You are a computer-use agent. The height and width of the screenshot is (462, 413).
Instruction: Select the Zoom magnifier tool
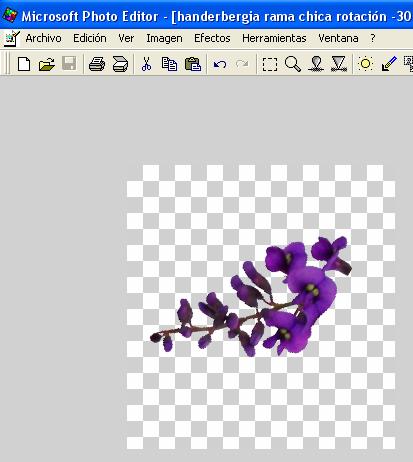coord(293,64)
